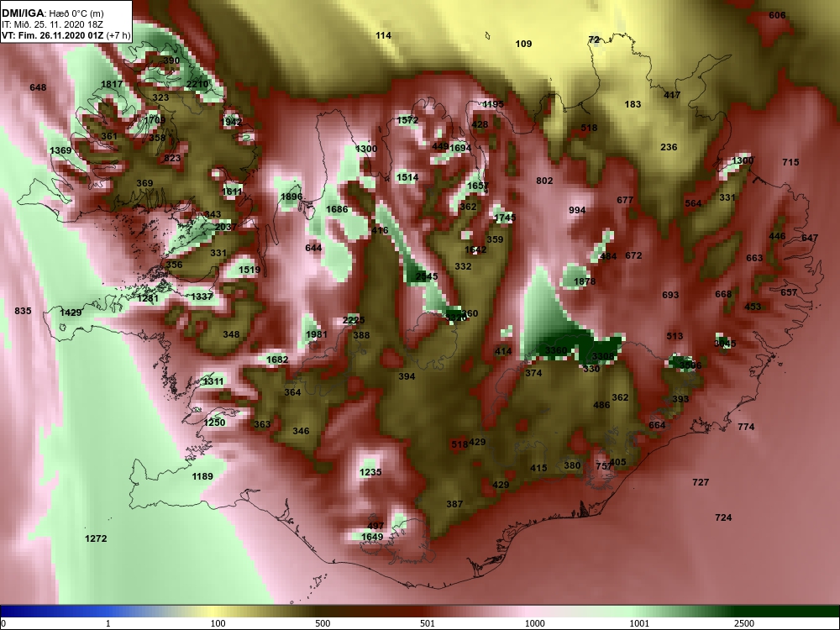The height and width of the screenshot is (630, 840).
Task: Click the valid time "VT: Fim. 26.11.2020 01Z"
Action: [x=54, y=35]
